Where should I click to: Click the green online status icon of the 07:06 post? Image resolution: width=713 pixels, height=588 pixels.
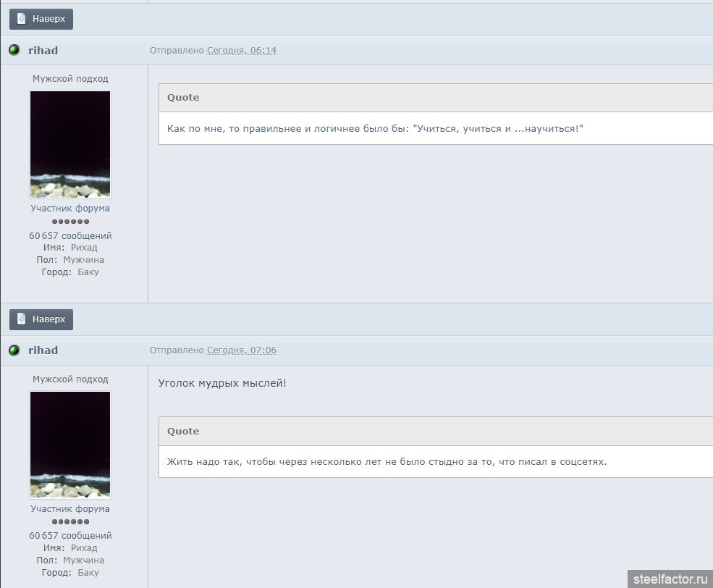click(x=14, y=350)
